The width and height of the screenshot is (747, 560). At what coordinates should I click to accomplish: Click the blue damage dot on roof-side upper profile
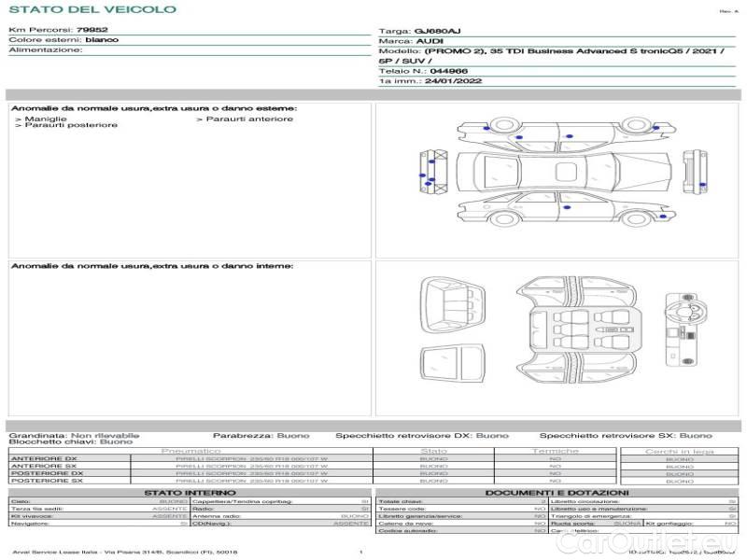click(569, 137)
